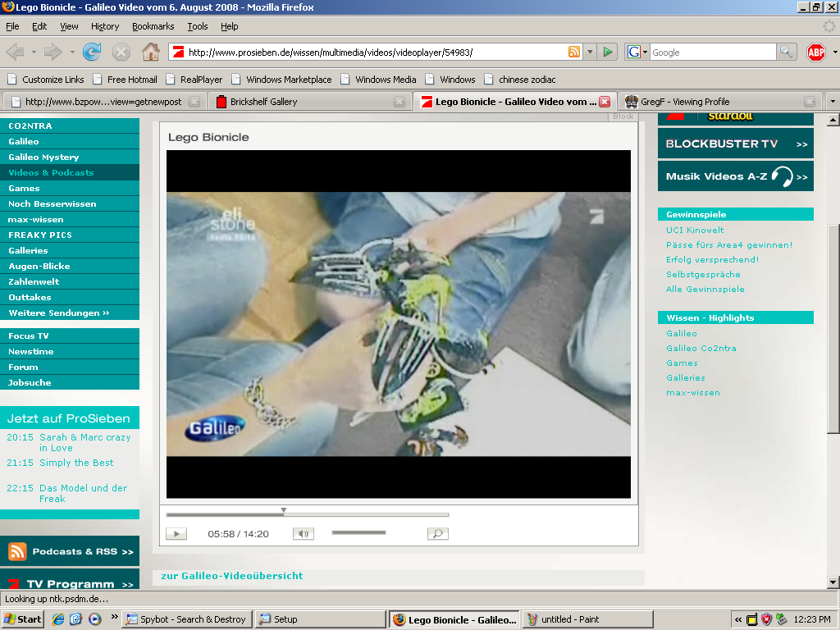Go to Firefox home page icon
This screenshot has height=630, width=840.
click(x=151, y=52)
